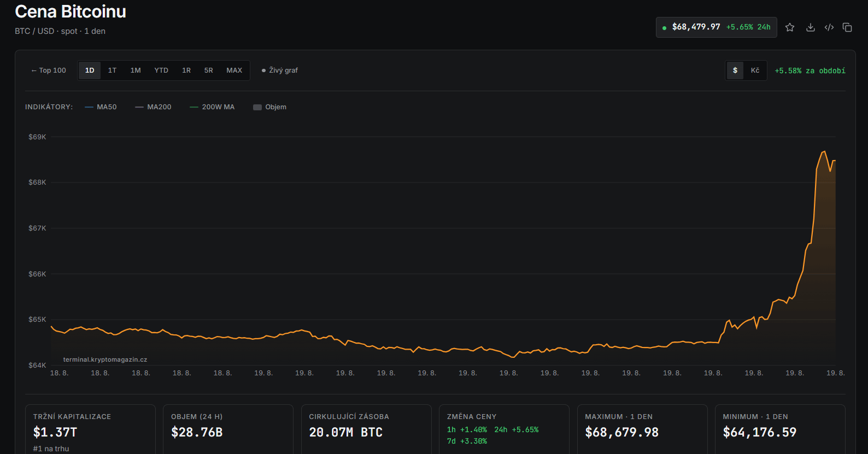Screen dimensions: 868x454
Task: Toggle the 200W MA indicator
Action: point(212,107)
